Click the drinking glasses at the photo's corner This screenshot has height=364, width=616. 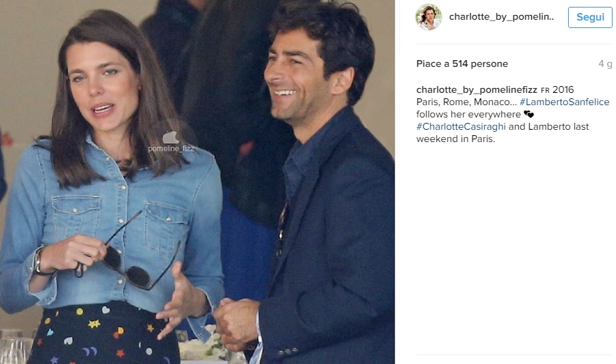coord(12,348)
